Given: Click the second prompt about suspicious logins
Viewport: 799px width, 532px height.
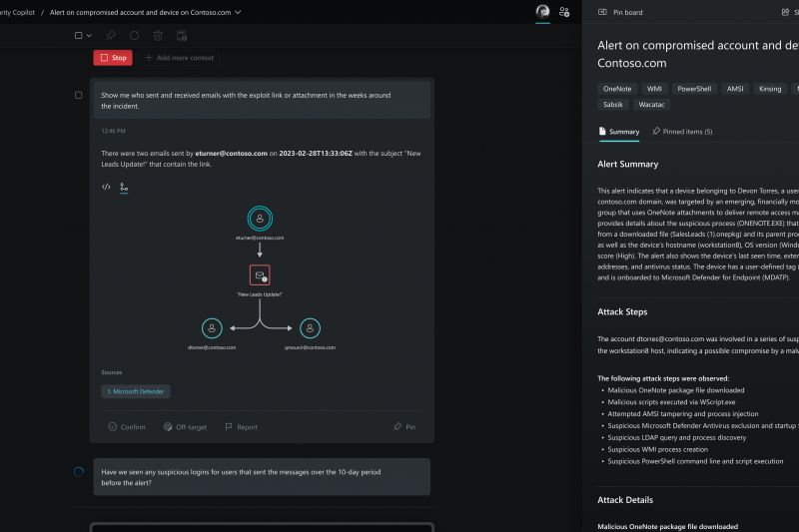Looking at the screenshot, I should coord(262,477).
